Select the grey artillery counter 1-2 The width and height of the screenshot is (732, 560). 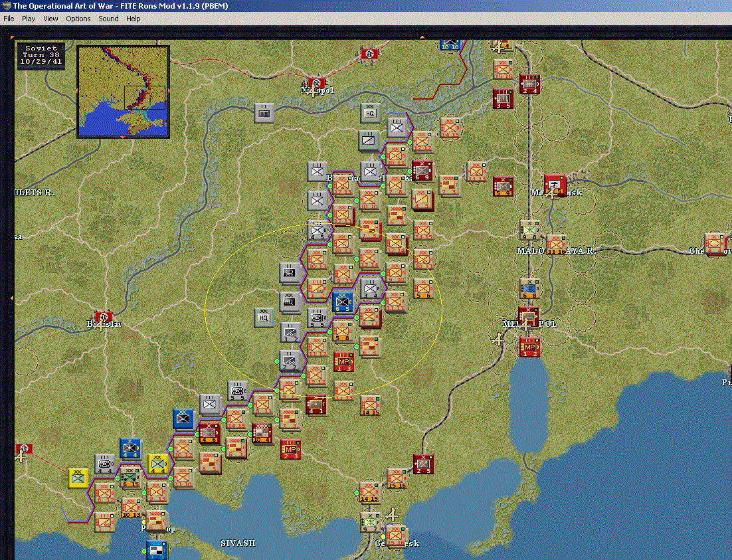pos(291,332)
